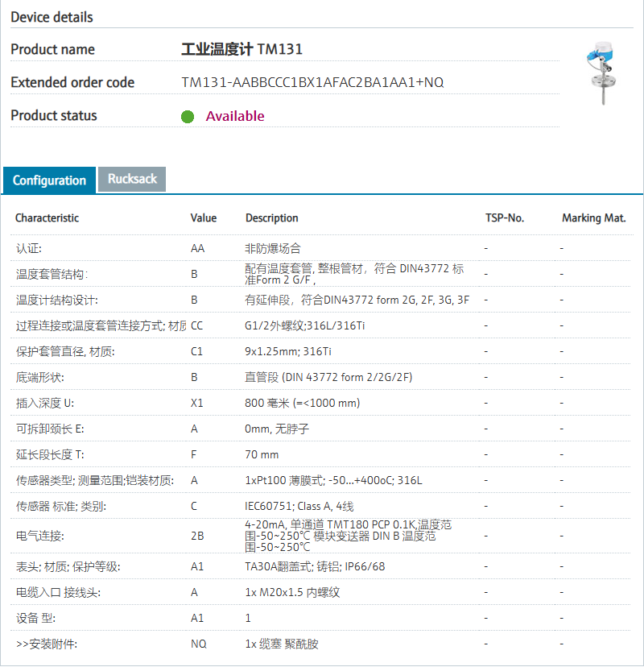Click value NQ in the accessories row
644x667 pixels.
[198, 644]
